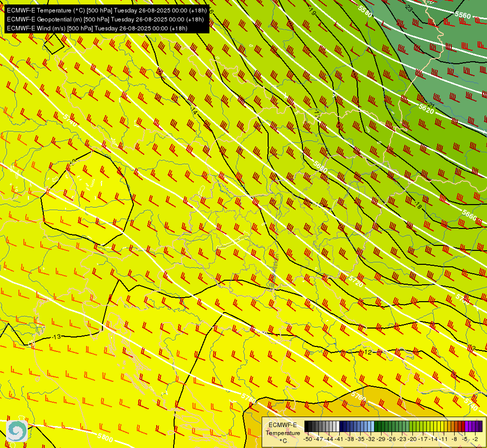
Task: Click the -20 legend tick label
Action: [x=413, y=439]
